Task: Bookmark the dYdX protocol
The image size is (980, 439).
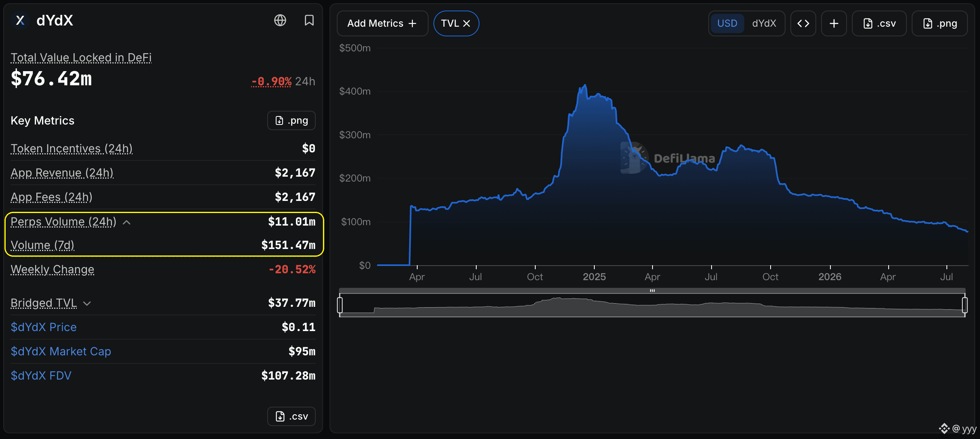Action: pyautogui.click(x=309, y=20)
